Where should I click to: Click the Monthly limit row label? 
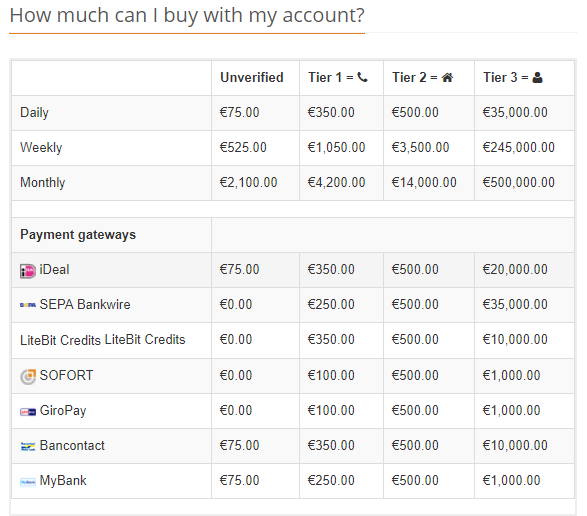[43, 183]
